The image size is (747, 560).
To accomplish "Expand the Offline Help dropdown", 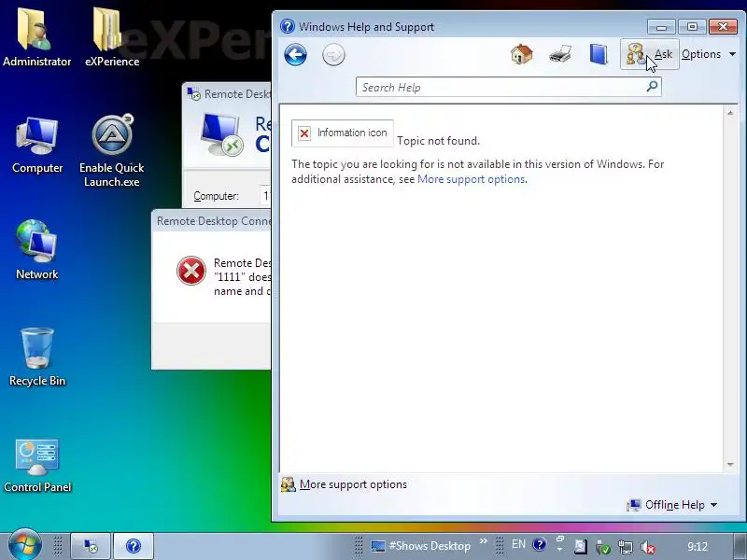I will [672, 505].
